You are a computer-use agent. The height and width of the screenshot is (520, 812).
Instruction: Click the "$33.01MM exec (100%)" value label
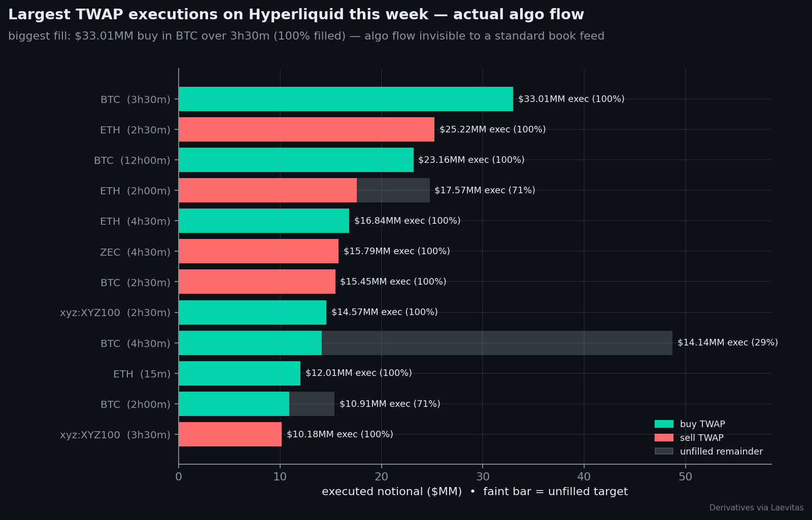pos(571,99)
